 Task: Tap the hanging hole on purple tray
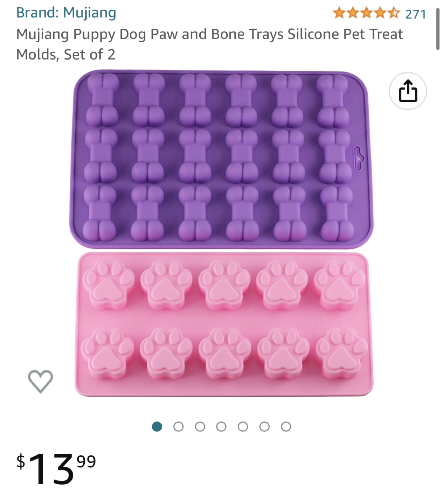click(359, 159)
